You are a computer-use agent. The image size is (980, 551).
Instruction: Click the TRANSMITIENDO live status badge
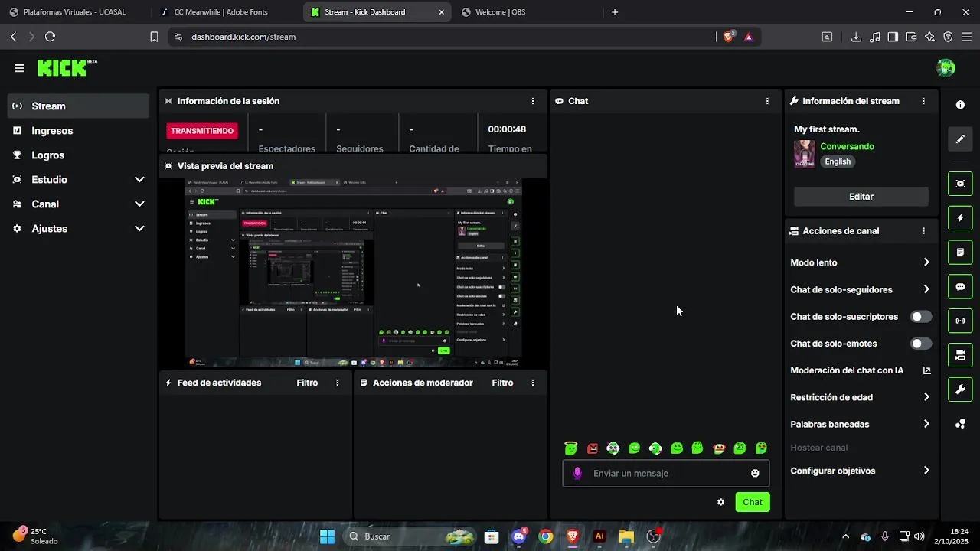[x=202, y=131]
